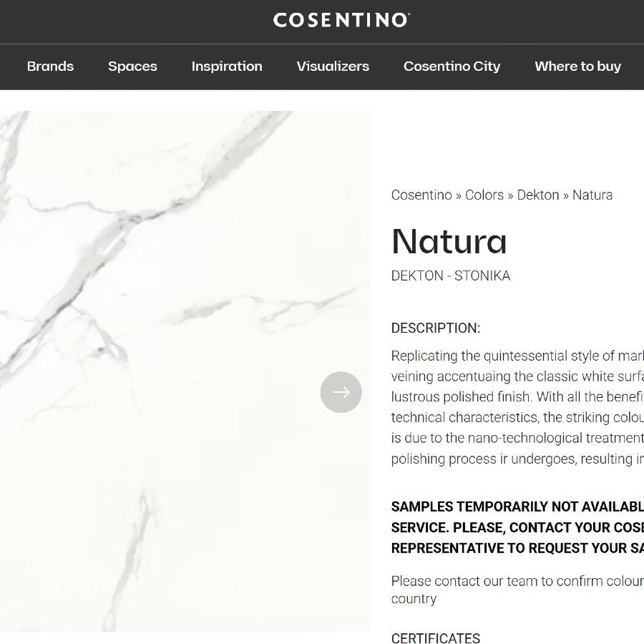Viewport: 644px width, 644px height.
Task: Collapse the DESCRIPTION section
Action: [x=435, y=328]
